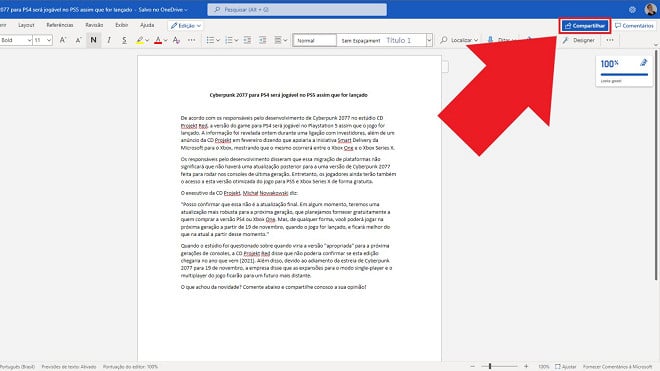Click zoom in plus button

click(526, 366)
